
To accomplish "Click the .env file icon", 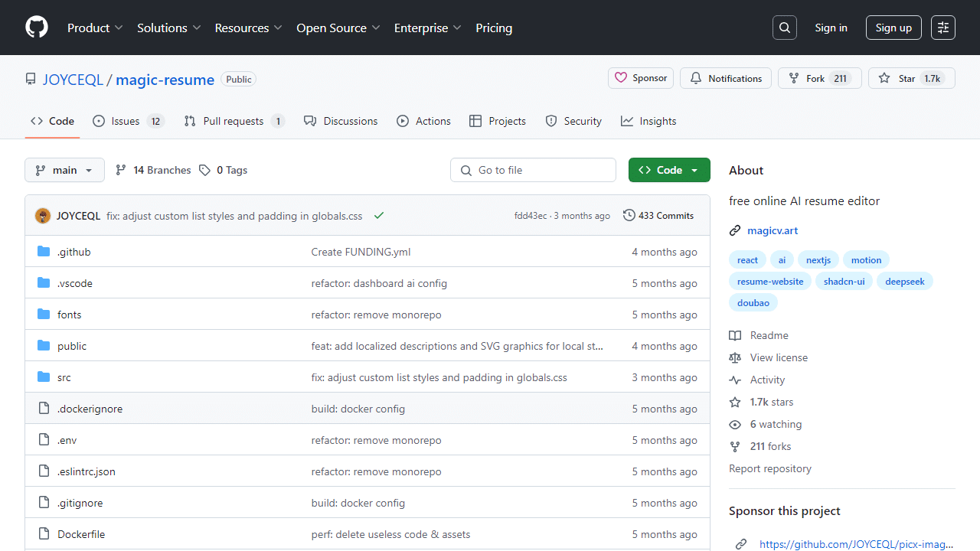I will pyautogui.click(x=44, y=440).
